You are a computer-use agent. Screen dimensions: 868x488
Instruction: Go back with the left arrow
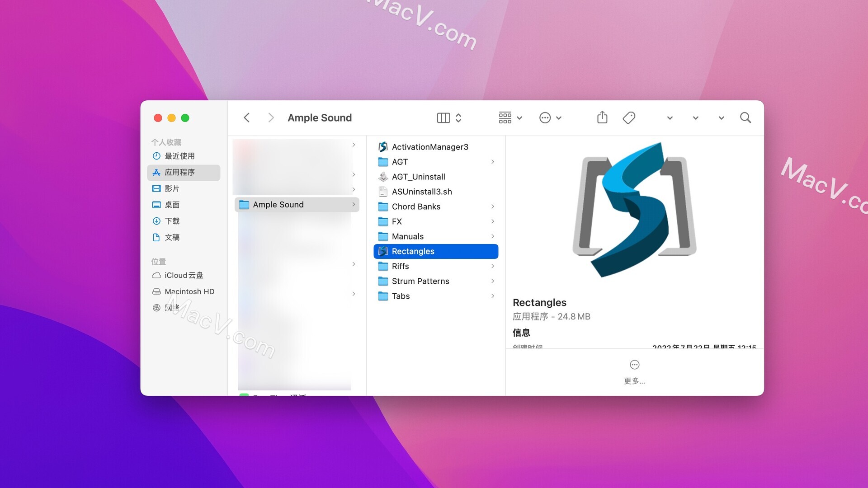[x=247, y=118]
